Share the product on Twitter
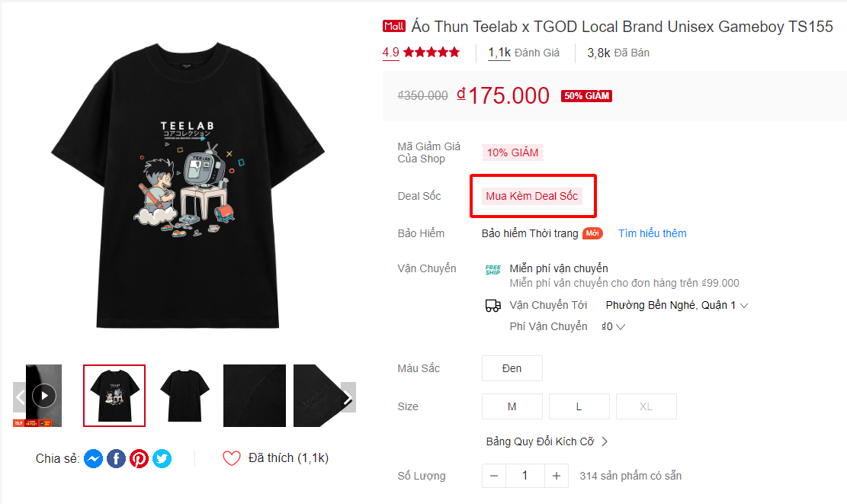The height and width of the screenshot is (504, 847). (x=162, y=458)
